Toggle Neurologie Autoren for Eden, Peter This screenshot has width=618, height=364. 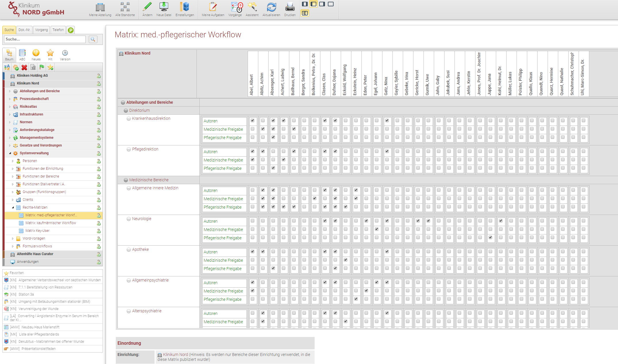click(x=366, y=221)
